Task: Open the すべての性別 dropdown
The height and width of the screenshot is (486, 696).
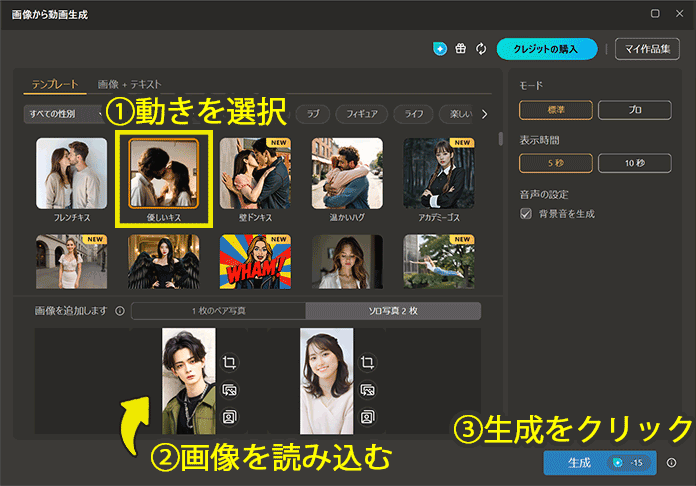Action: pyautogui.click(x=64, y=114)
